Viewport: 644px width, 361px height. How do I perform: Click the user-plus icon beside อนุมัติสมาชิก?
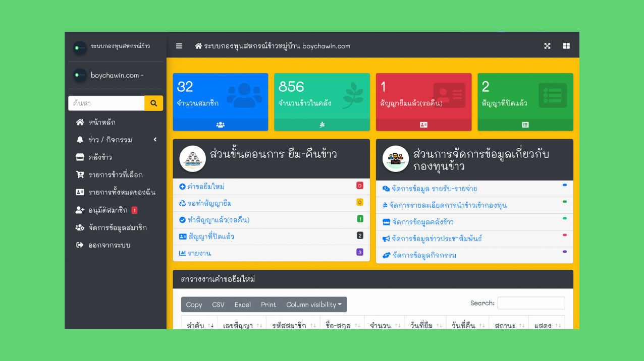pyautogui.click(x=80, y=210)
